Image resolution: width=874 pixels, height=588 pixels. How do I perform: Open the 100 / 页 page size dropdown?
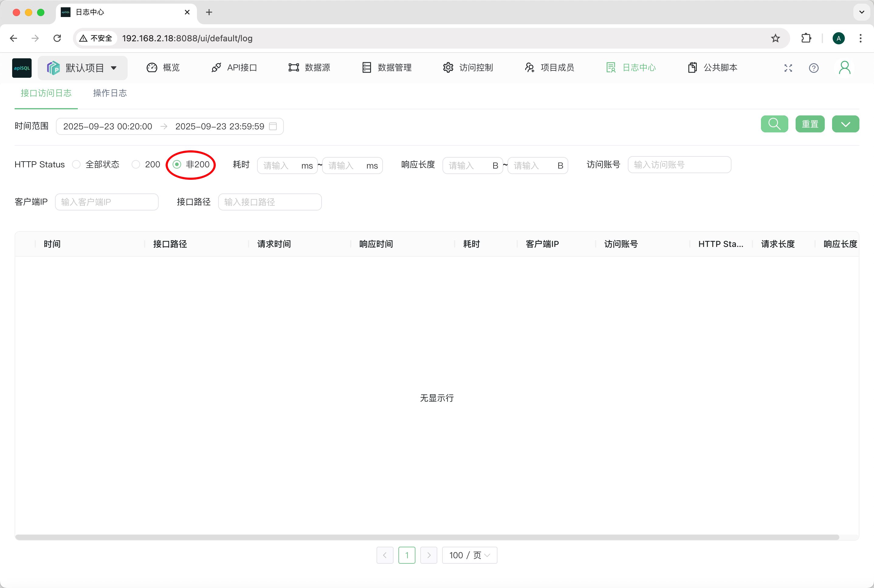[x=469, y=555]
